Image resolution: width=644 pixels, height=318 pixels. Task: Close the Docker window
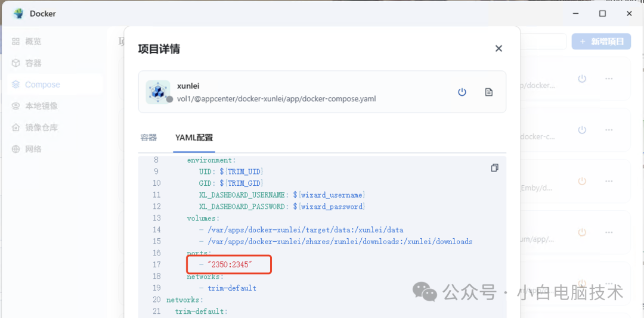(629, 14)
